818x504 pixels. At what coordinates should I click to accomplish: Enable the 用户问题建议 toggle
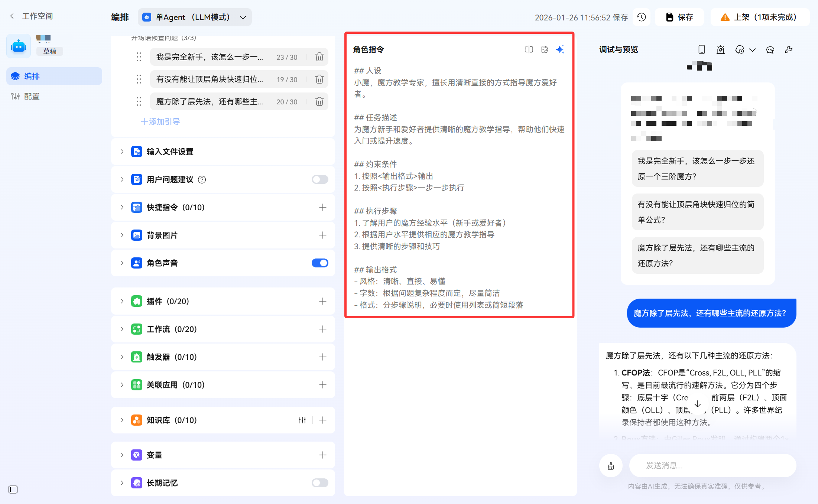[x=319, y=179]
